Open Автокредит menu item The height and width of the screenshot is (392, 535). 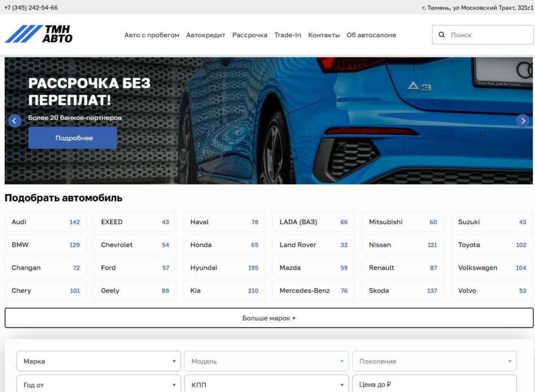[x=206, y=35]
